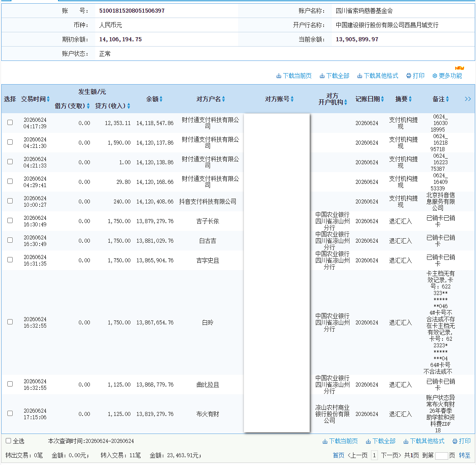Select the 04:29:41 transaction checkbox
Screen dimensions: 476x465
coord(10,181)
